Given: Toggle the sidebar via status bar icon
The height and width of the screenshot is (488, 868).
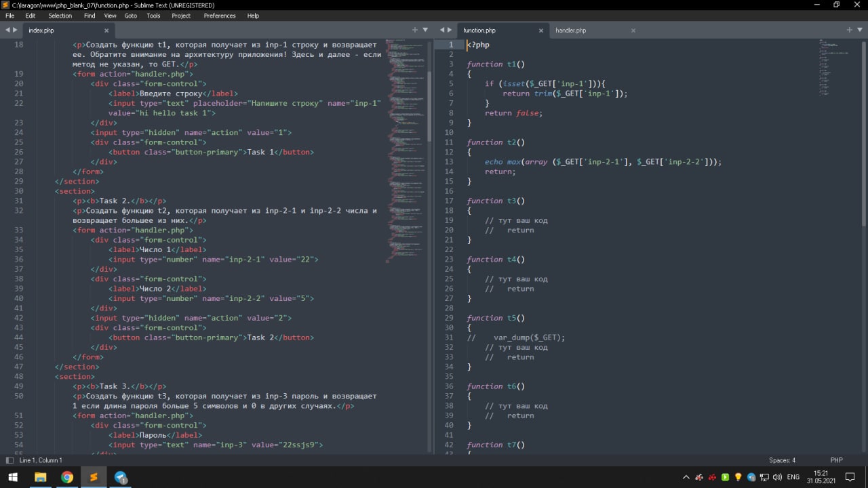Looking at the screenshot, I should pos(8,460).
